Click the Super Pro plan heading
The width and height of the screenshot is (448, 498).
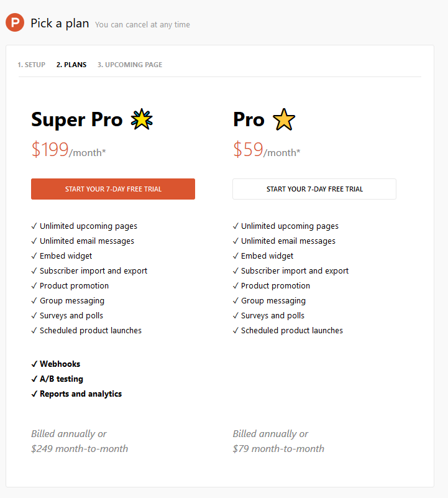point(77,120)
